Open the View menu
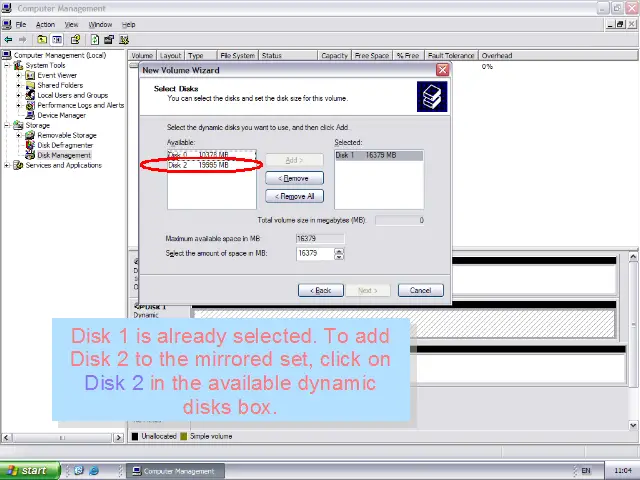The image size is (640, 480). pos(71,24)
